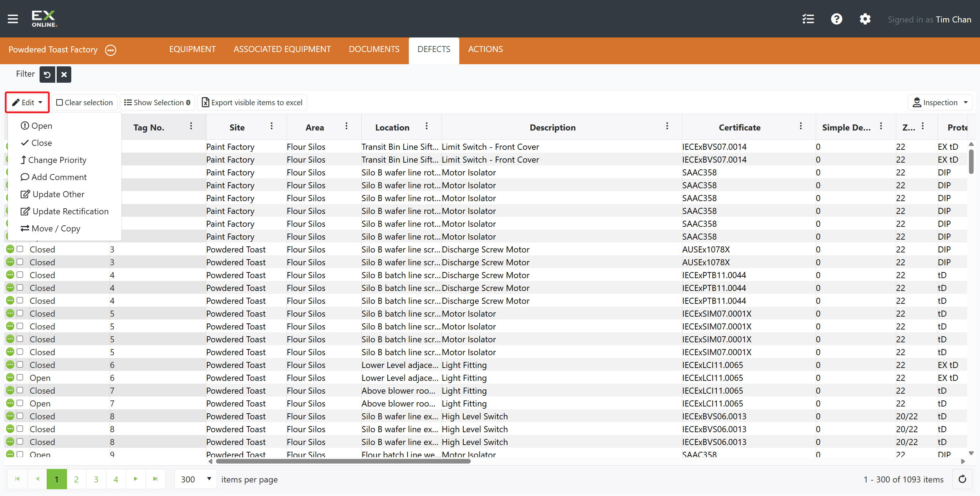This screenshot has height=496, width=980.
Task: Open the Tag No. column menu
Action: coord(191,126)
